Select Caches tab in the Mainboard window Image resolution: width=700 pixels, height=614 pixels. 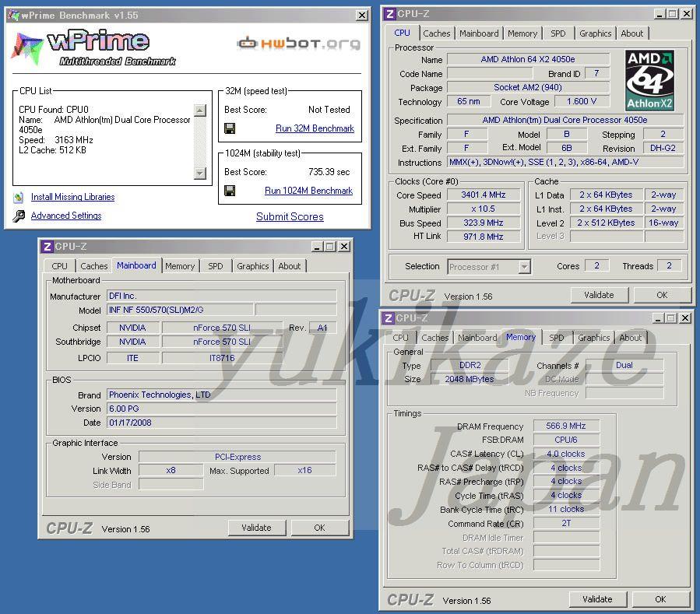tap(94, 266)
